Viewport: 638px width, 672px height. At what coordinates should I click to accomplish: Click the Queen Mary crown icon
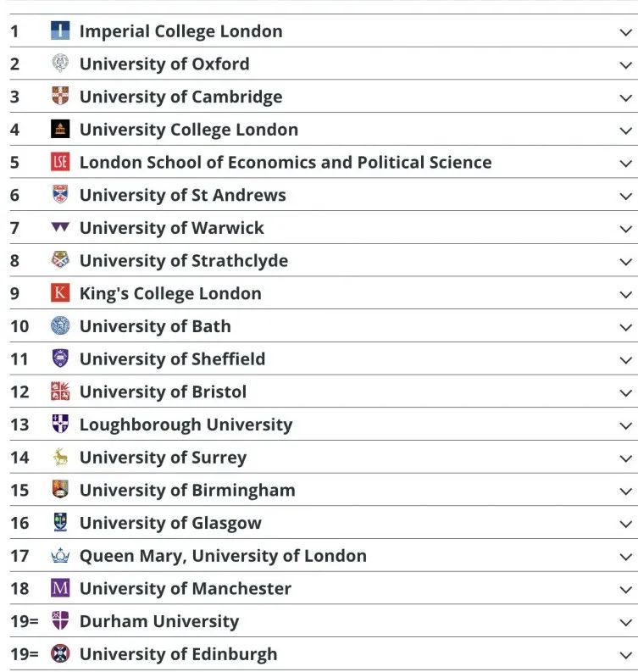[60, 556]
